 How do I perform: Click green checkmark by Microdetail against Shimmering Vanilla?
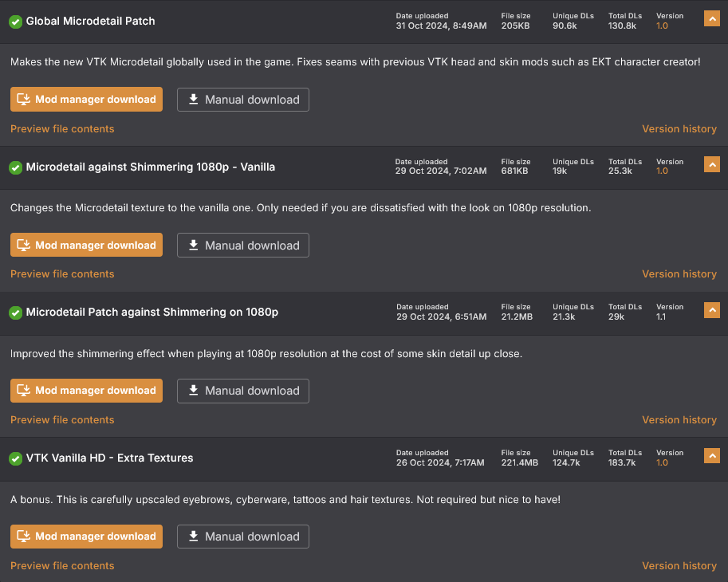16,167
